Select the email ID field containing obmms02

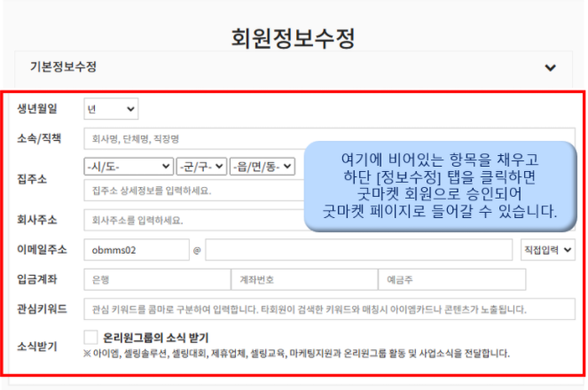pyautogui.click(x=137, y=250)
